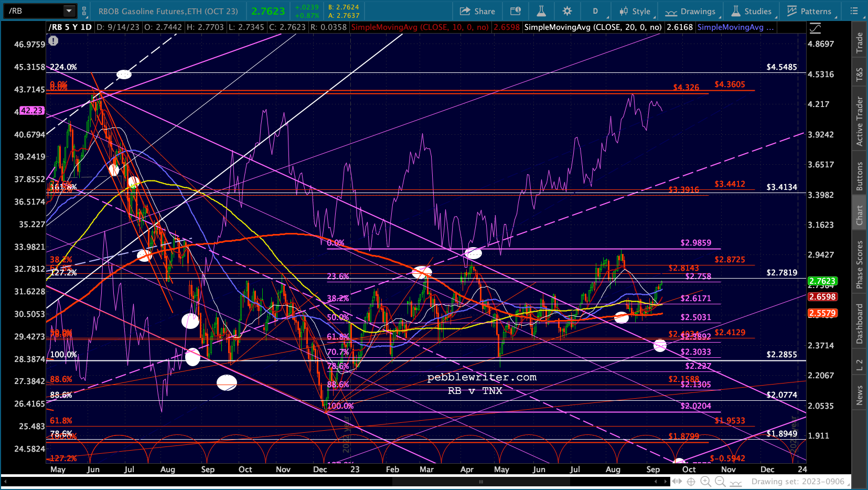868x490 pixels.
Task: Open the Trade side tab
Action: point(859,42)
